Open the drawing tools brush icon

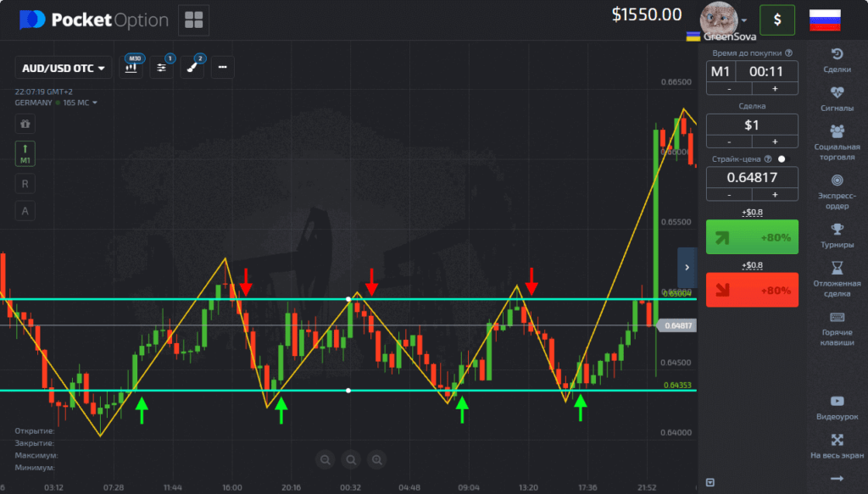(192, 67)
